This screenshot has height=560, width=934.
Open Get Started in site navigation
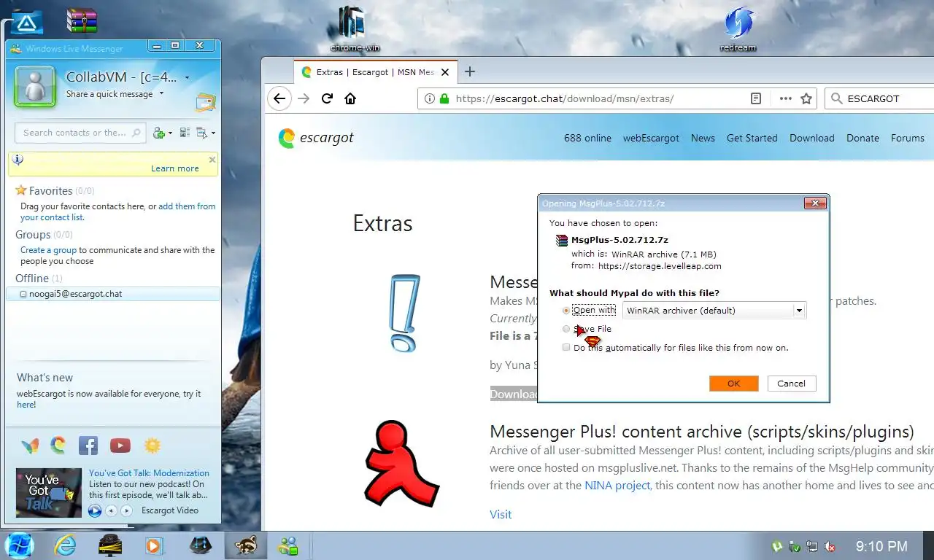point(752,138)
